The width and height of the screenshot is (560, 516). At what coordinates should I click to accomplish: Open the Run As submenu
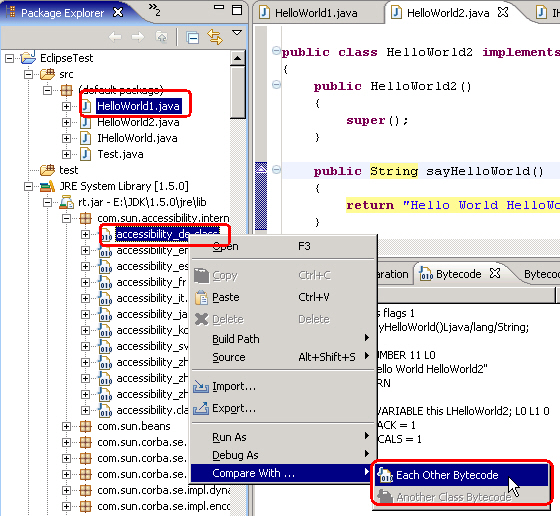click(284, 437)
